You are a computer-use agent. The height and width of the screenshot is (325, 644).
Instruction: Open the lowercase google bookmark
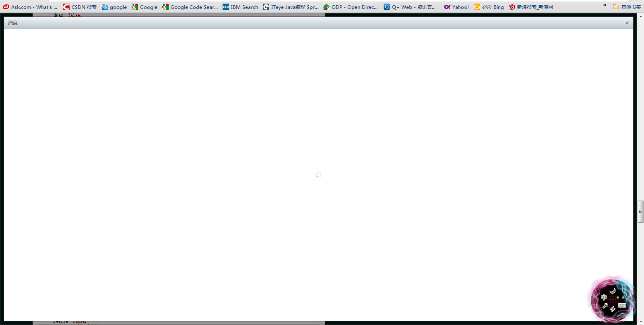click(114, 7)
